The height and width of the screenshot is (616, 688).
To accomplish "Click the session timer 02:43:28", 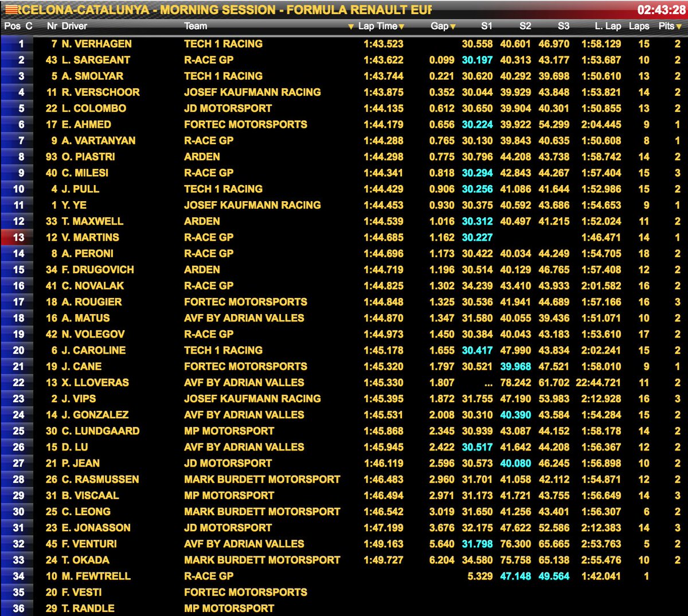I will (661, 10).
